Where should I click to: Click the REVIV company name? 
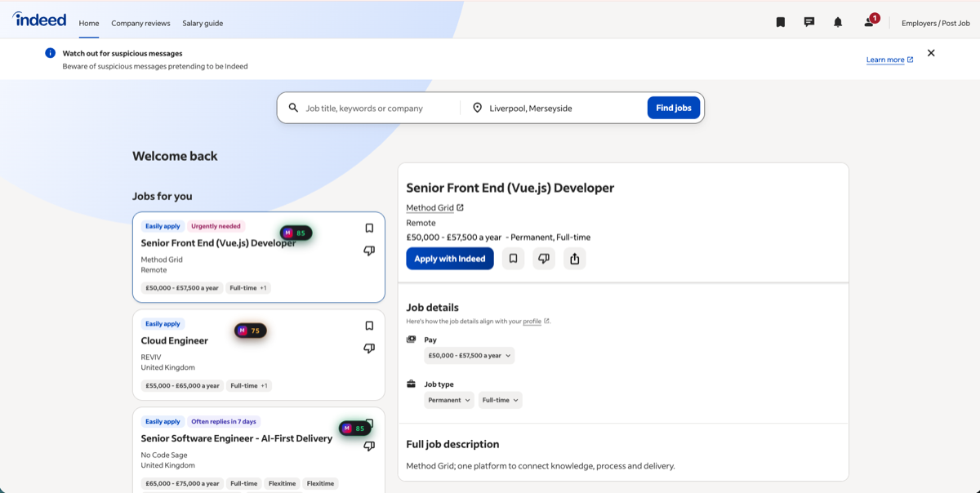tap(151, 358)
